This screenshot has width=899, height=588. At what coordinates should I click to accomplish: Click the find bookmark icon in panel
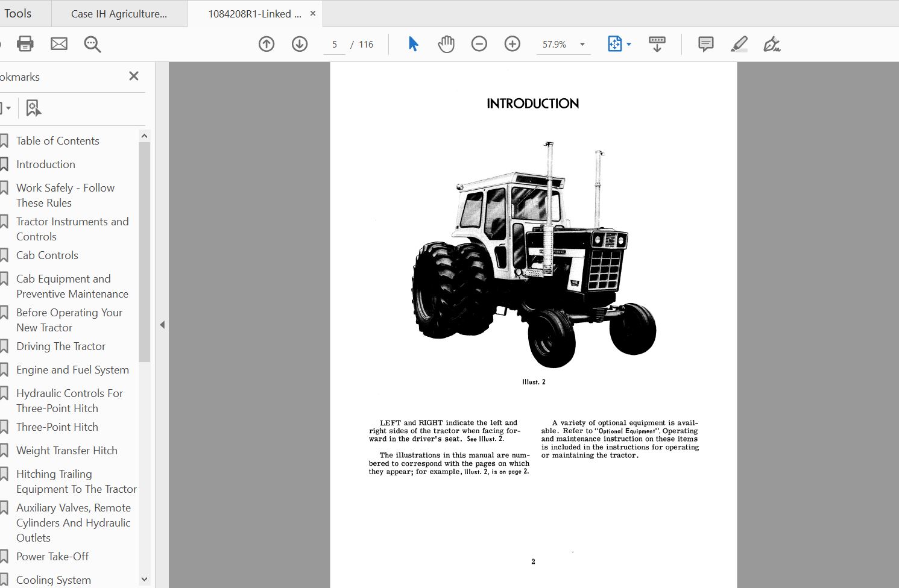point(33,108)
